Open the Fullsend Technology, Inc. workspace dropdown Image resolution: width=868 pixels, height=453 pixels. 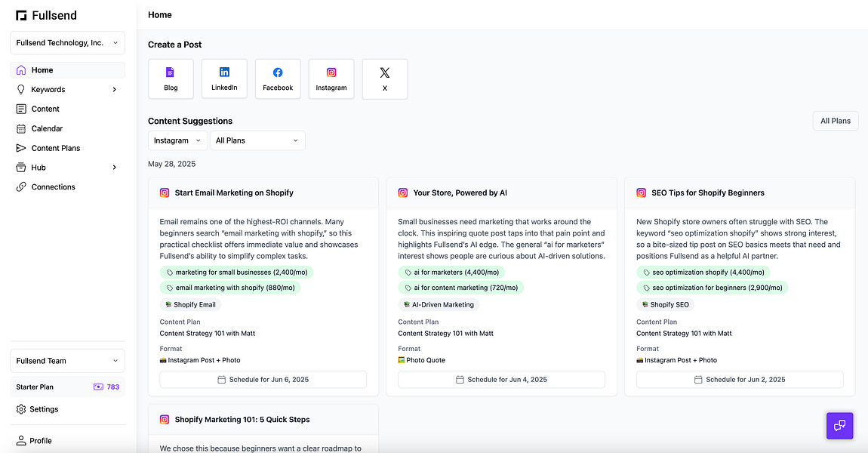click(67, 42)
